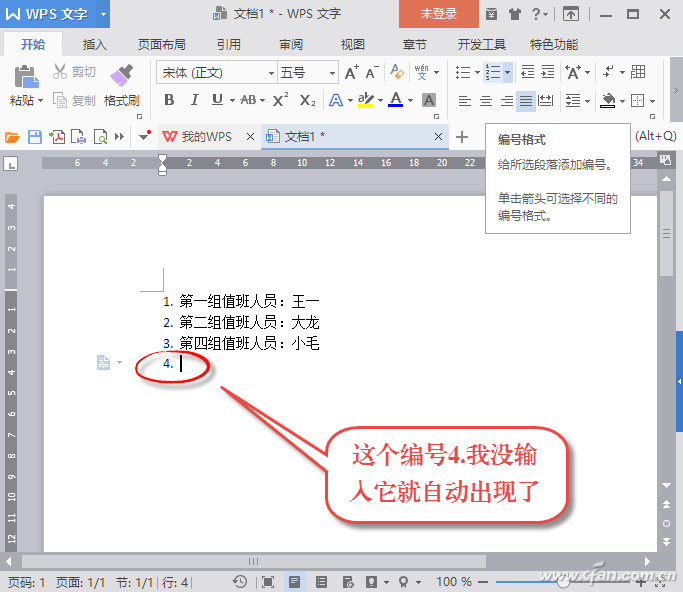This screenshot has width=683, height=592.
Task: Close the 文档1 document tab
Action: [438, 137]
